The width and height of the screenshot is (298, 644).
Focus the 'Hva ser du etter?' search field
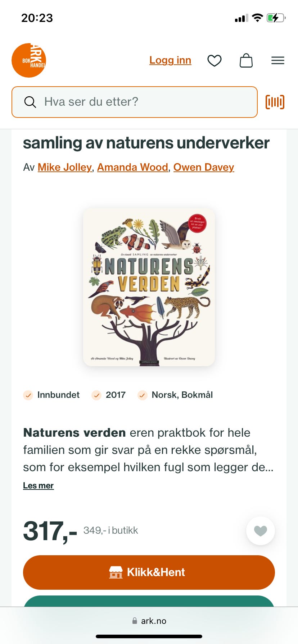pos(135,102)
